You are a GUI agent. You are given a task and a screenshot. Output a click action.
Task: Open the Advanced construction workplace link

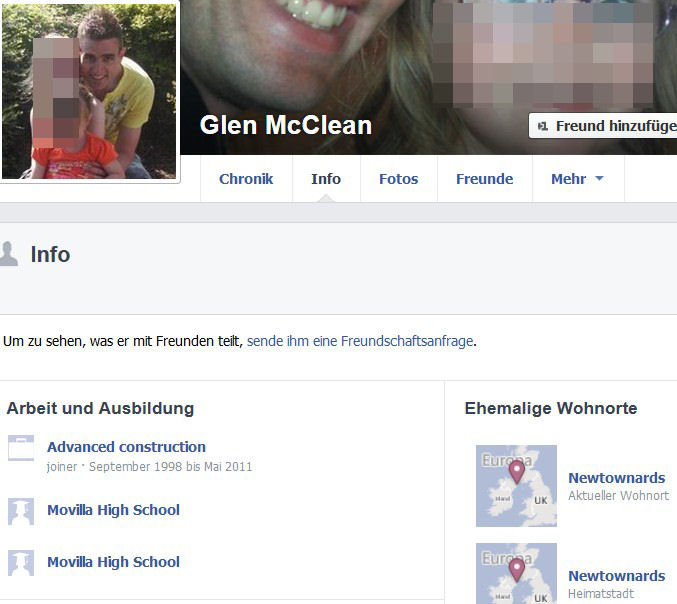click(x=126, y=447)
